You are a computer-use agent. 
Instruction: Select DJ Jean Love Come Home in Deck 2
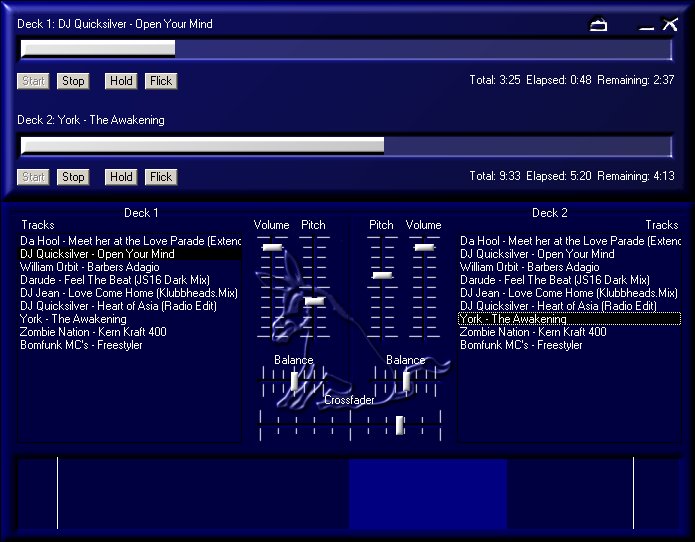tap(570, 293)
